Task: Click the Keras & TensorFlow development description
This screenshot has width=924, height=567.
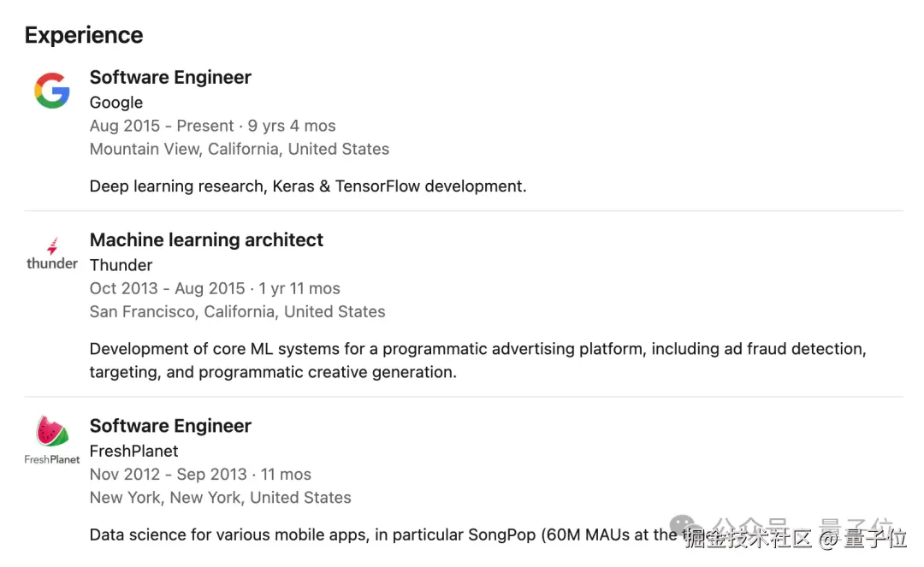Action: click(308, 186)
